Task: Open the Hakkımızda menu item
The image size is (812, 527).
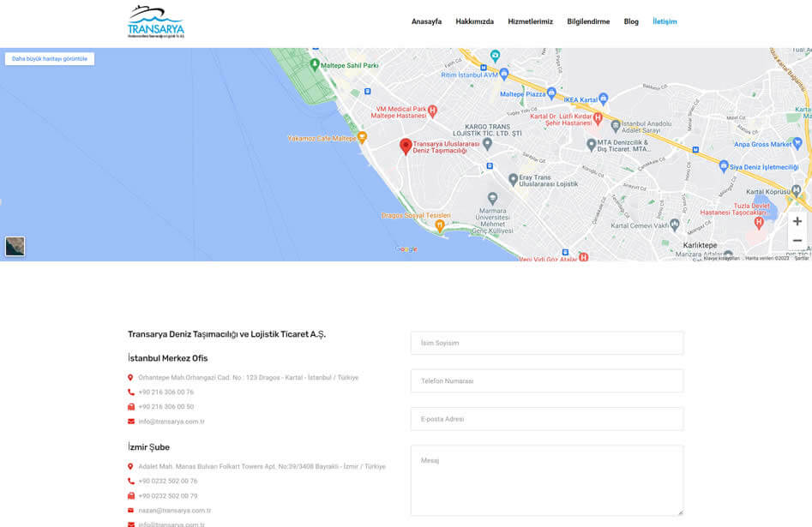Action: (474, 21)
